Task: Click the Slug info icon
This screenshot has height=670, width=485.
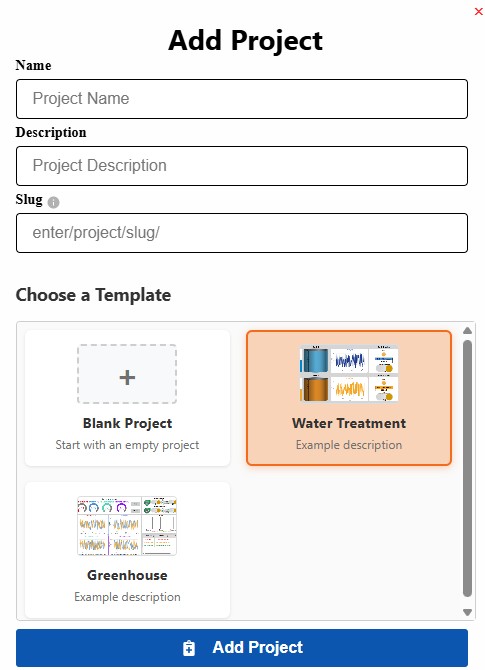Action: point(53,202)
